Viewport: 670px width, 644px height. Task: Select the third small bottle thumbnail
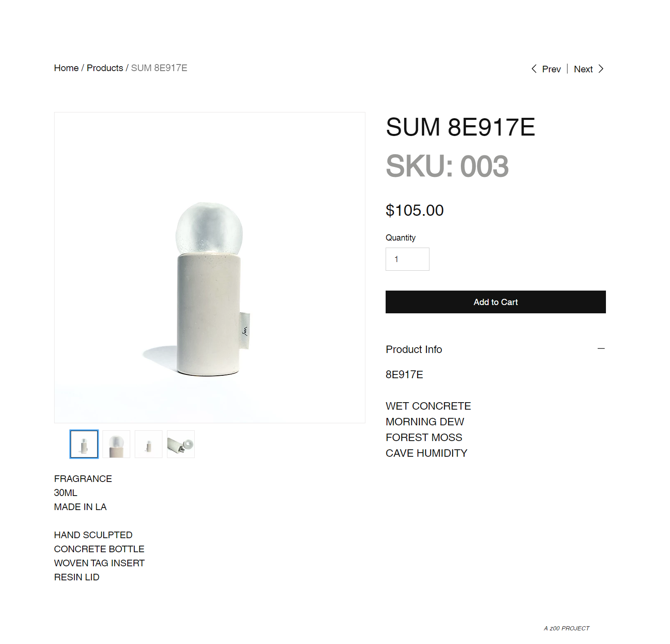pyautogui.click(x=149, y=444)
